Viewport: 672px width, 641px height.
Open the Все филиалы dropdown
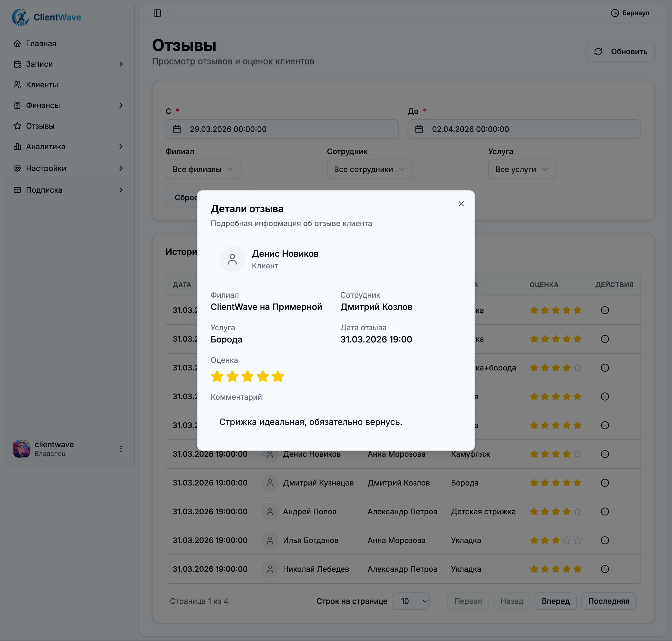pos(203,169)
